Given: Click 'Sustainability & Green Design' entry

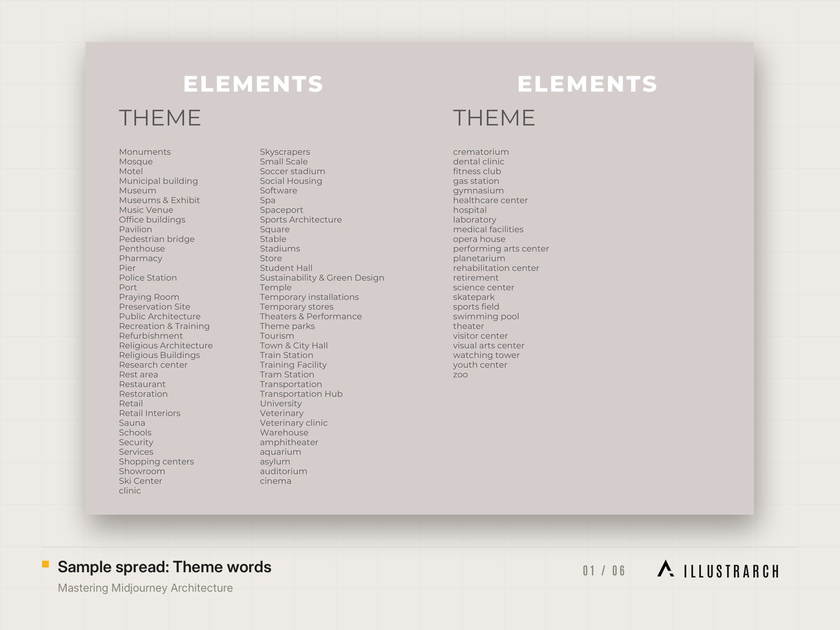Looking at the screenshot, I should pyautogui.click(x=322, y=278).
